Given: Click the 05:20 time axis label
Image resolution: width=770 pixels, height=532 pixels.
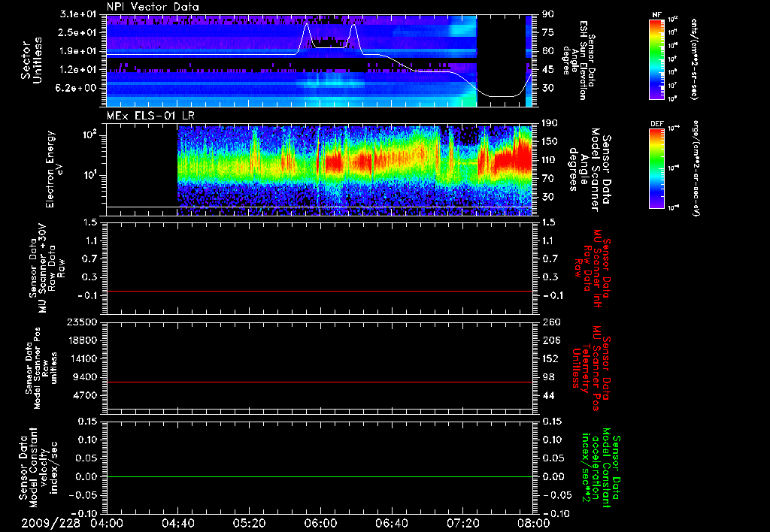Looking at the screenshot, I should [249, 523].
